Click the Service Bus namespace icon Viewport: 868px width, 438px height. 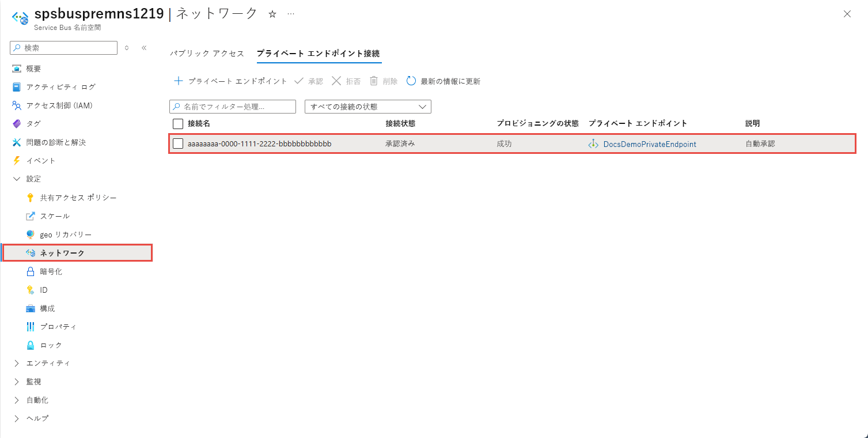(20, 18)
